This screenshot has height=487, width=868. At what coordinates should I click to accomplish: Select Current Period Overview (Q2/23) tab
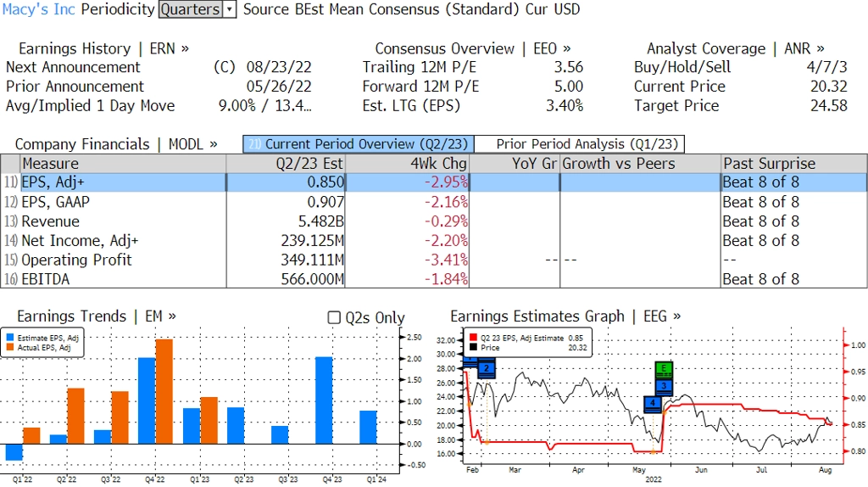point(359,144)
